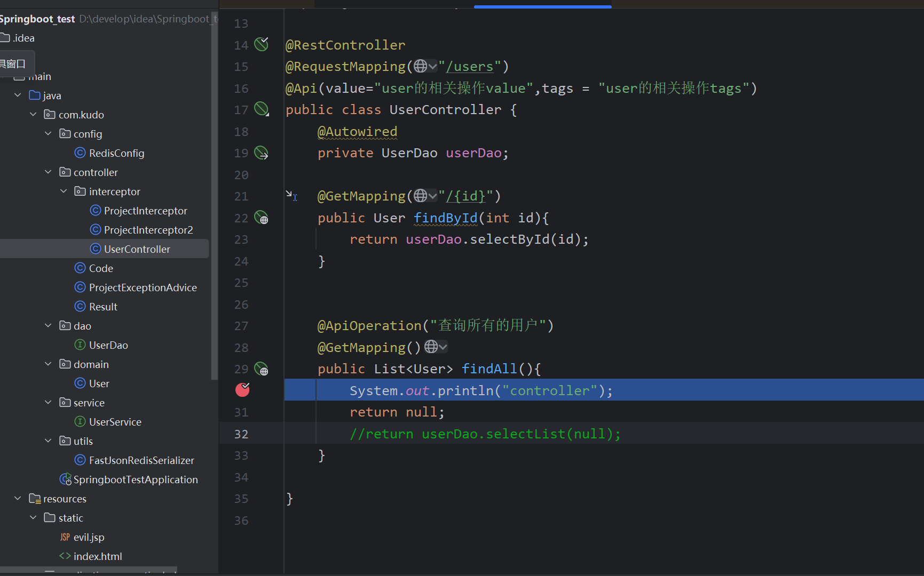This screenshot has height=576, width=924.
Task: Click the Result class icon
Action: tap(80, 307)
